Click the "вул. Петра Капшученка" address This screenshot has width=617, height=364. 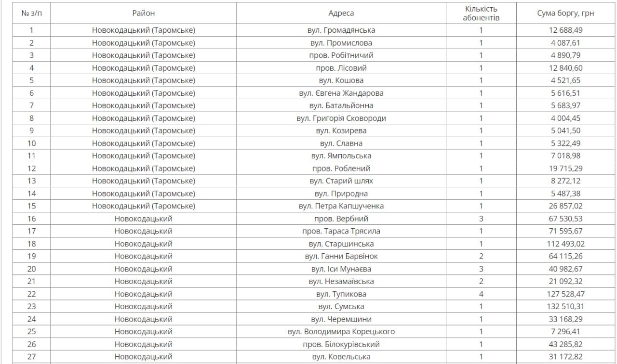tap(341, 206)
